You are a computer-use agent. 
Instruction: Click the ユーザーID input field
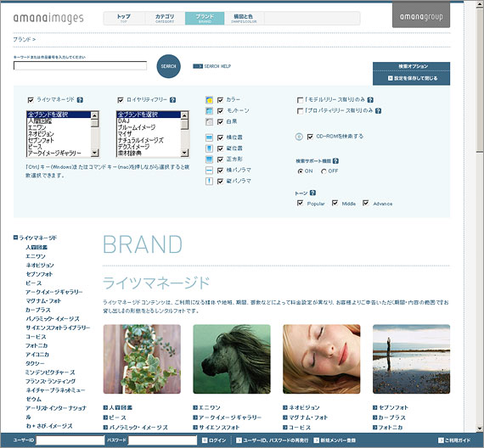pyautogui.click(x=70, y=440)
